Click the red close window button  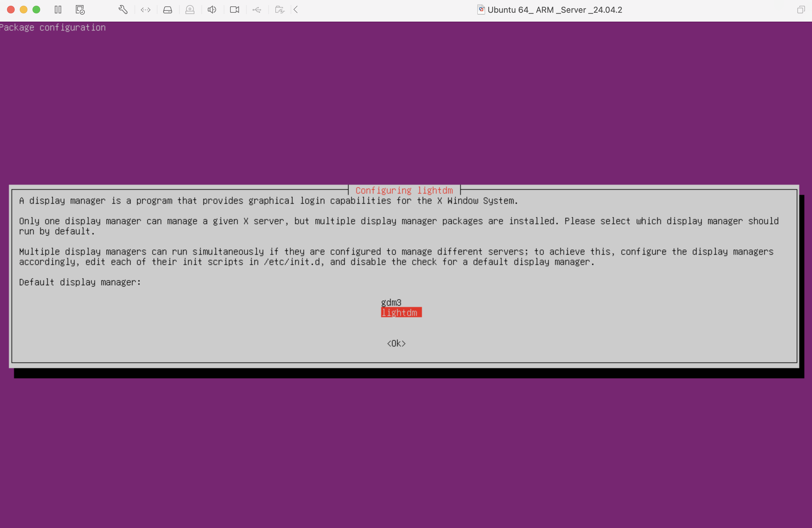click(x=11, y=10)
